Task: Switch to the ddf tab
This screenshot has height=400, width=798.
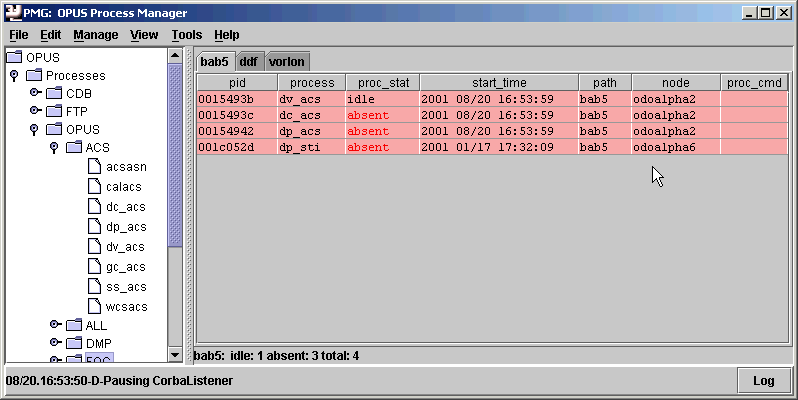Action: pyautogui.click(x=248, y=61)
